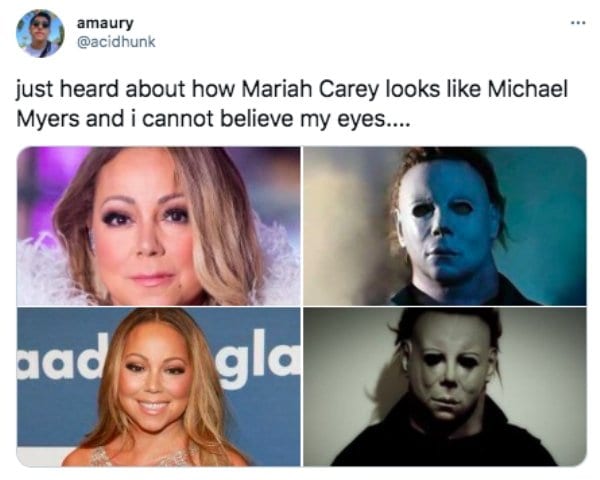Open bottom-right photo of pale mask on gray
Image resolution: width=600 pixels, height=480 pixels.
coord(445,387)
